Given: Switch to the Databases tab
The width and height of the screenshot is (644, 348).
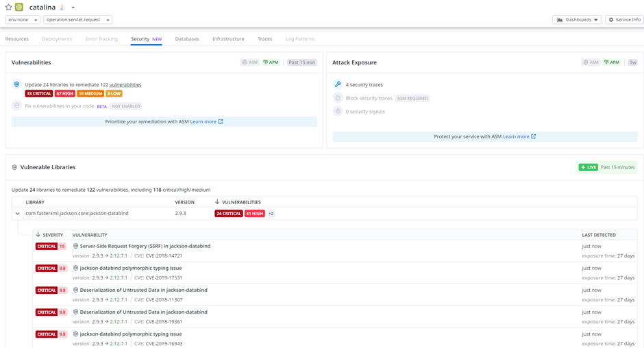Looking at the screenshot, I should click(187, 39).
